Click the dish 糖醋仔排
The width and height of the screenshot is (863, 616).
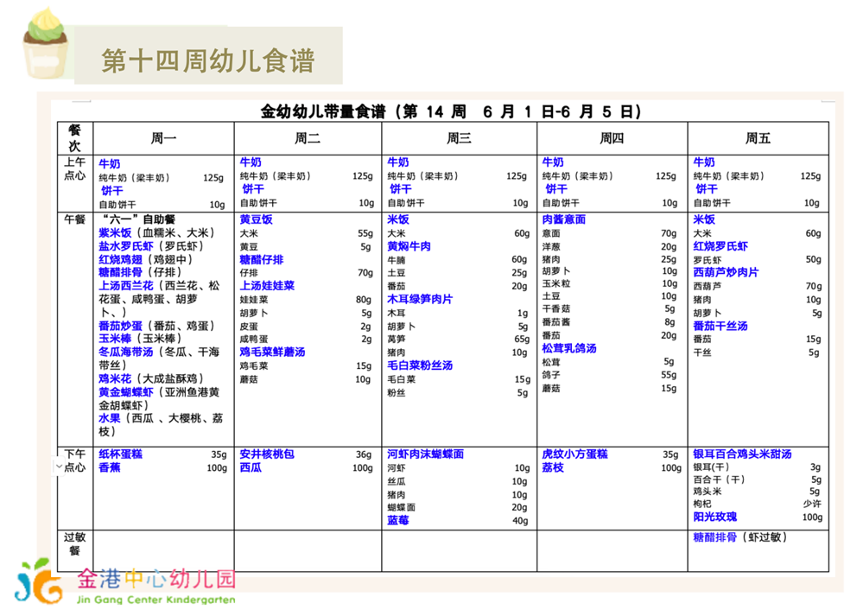point(262,259)
